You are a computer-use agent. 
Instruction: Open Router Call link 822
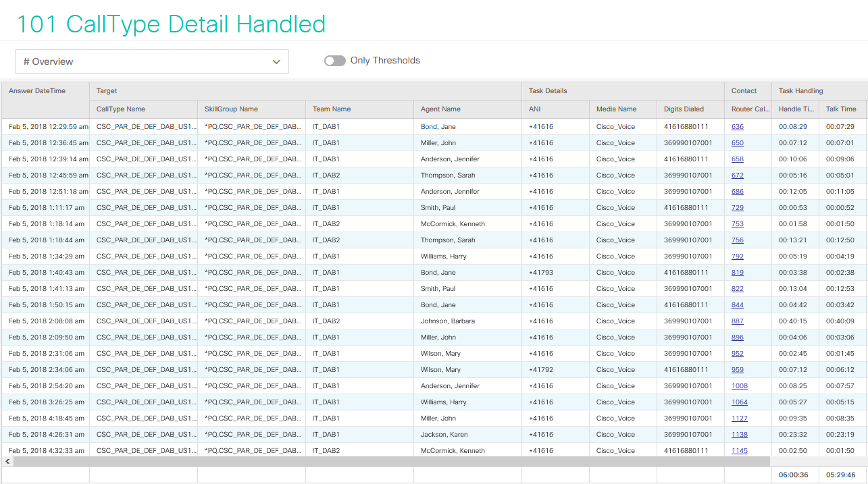(x=738, y=289)
